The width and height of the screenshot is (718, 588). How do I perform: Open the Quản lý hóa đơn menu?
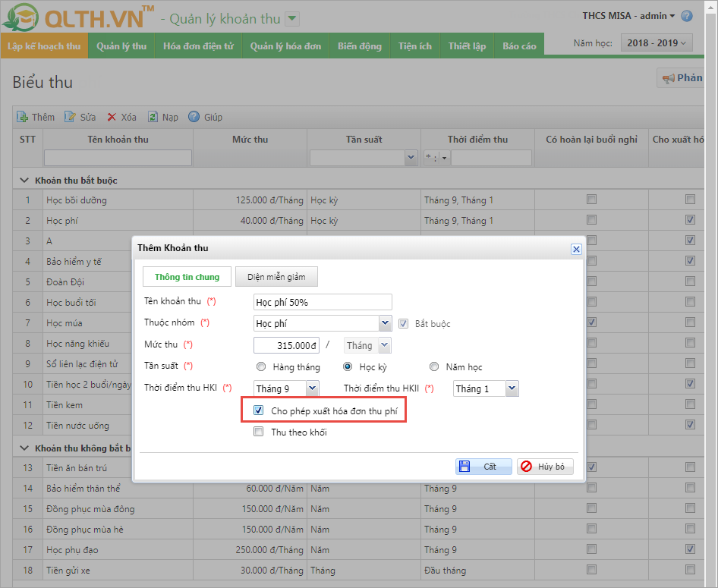pos(285,46)
